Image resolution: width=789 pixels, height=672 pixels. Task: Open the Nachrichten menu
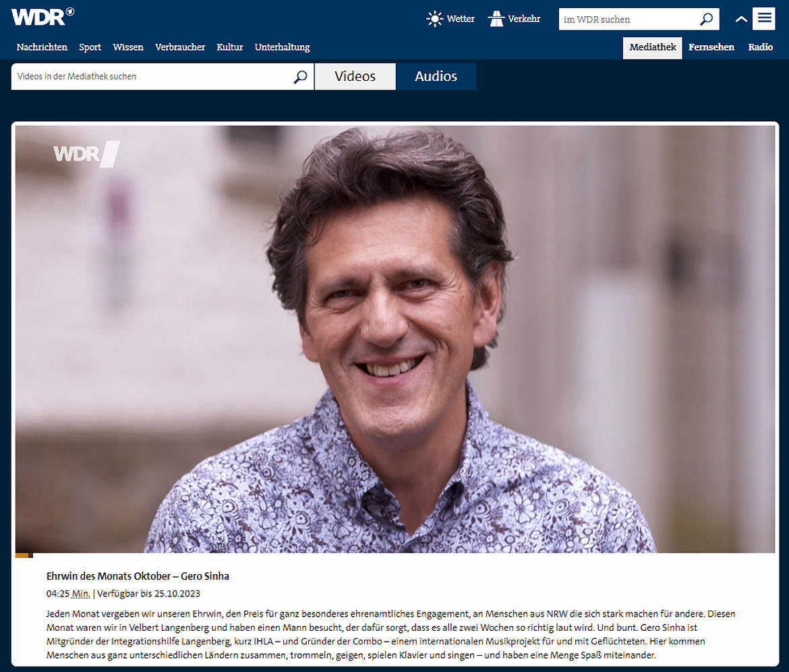coord(42,47)
